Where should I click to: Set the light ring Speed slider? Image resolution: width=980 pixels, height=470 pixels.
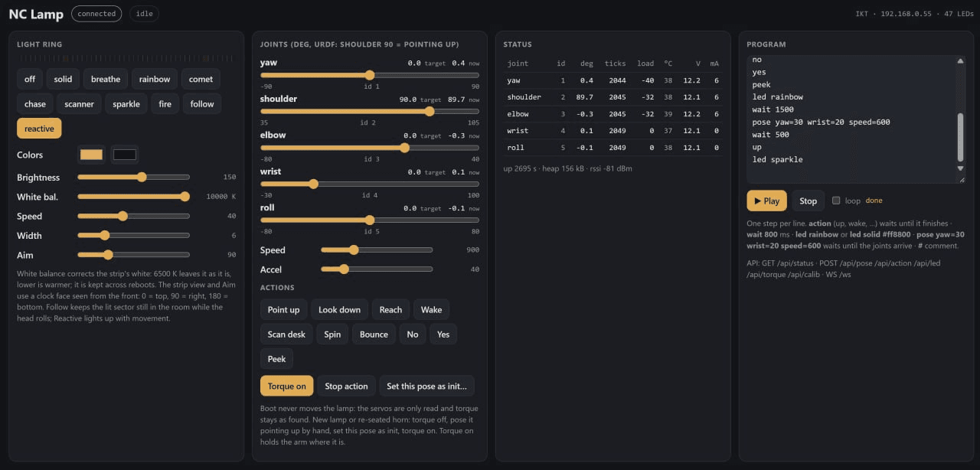point(133,216)
